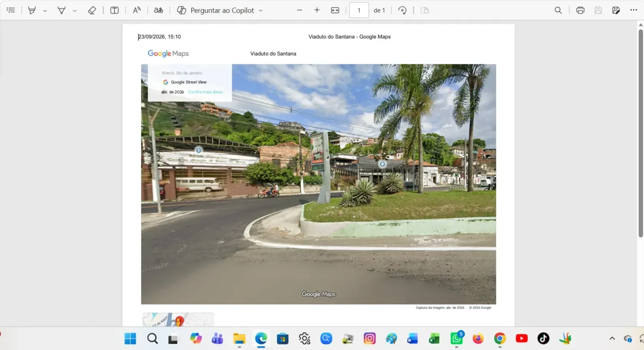644x350 pixels.
Task: Open Firefox from taskbar
Action: (x=478, y=339)
